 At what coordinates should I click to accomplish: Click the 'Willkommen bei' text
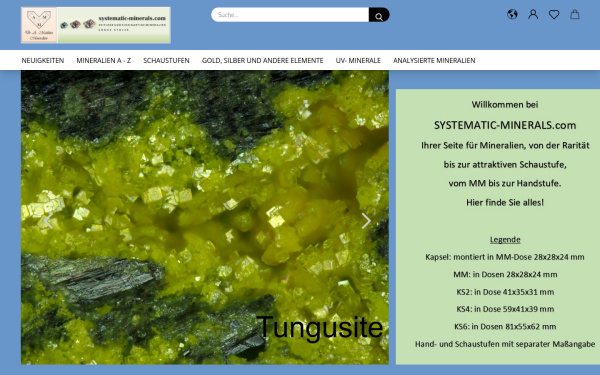(x=505, y=104)
